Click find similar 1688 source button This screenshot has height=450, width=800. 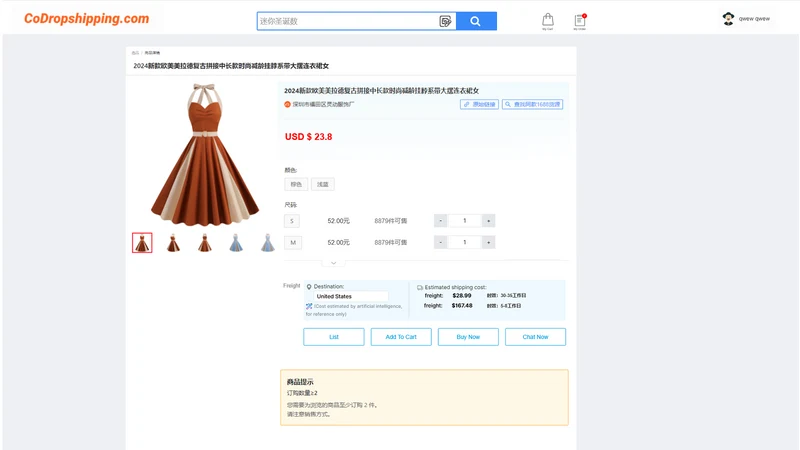[x=532, y=104]
